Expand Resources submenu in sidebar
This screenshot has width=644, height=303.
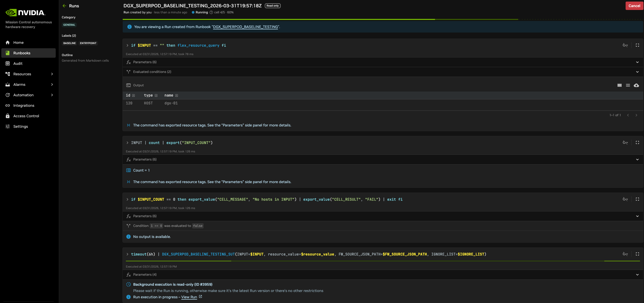[x=52, y=74]
